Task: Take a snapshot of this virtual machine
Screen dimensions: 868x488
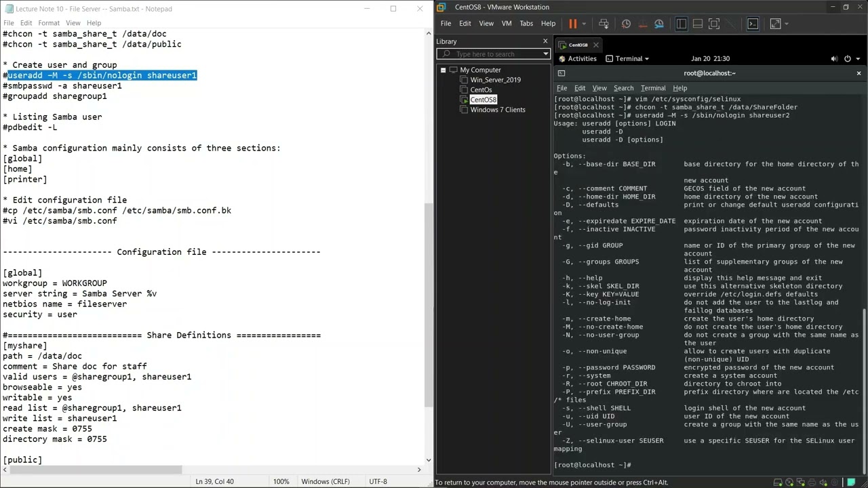Action: tap(626, 24)
